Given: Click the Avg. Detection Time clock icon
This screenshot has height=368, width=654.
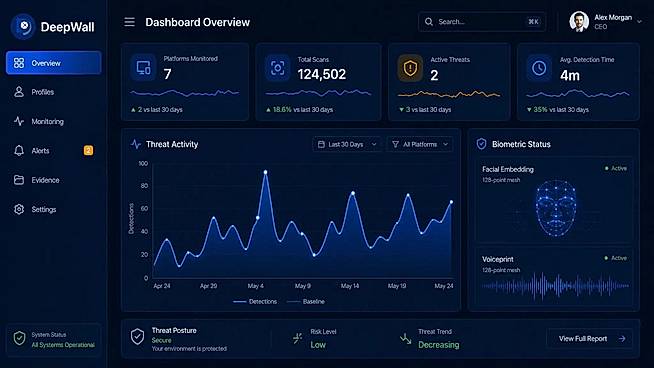Looking at the screenshot, I should point(539,68).
